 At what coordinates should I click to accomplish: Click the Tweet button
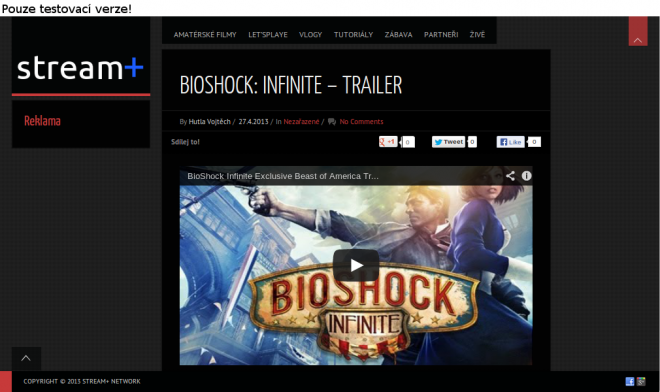pos(449,142)
